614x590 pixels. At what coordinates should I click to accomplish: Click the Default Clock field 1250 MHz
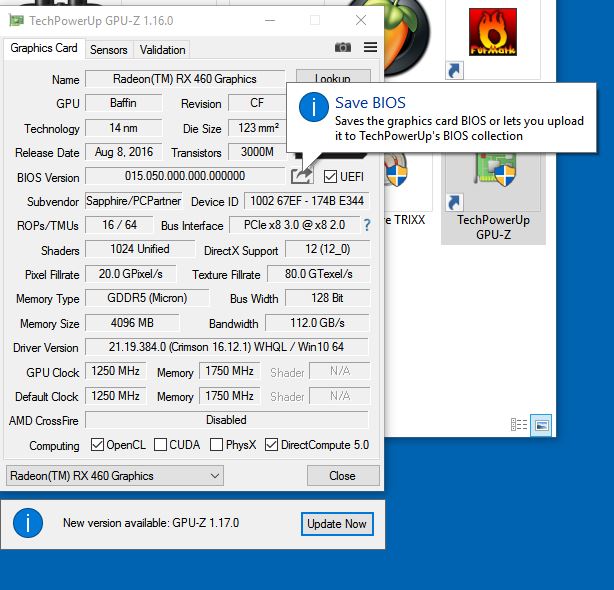(116, 396)
